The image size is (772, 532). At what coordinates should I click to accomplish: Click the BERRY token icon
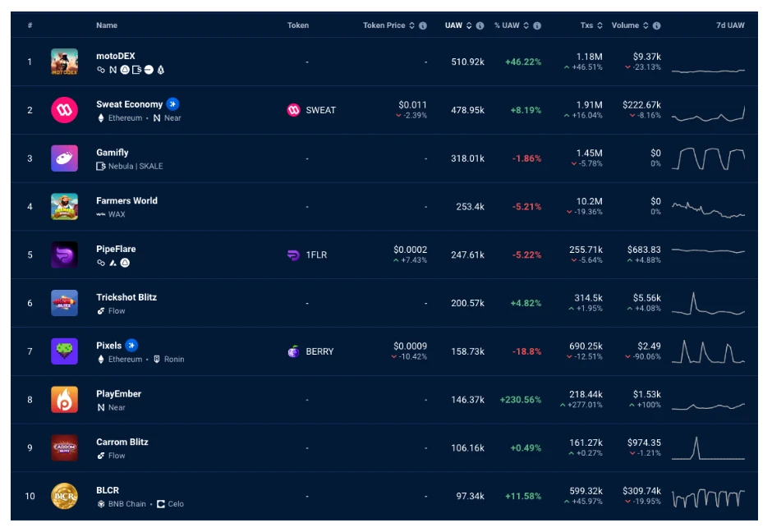pyautogui.click(x=294, y=351)
